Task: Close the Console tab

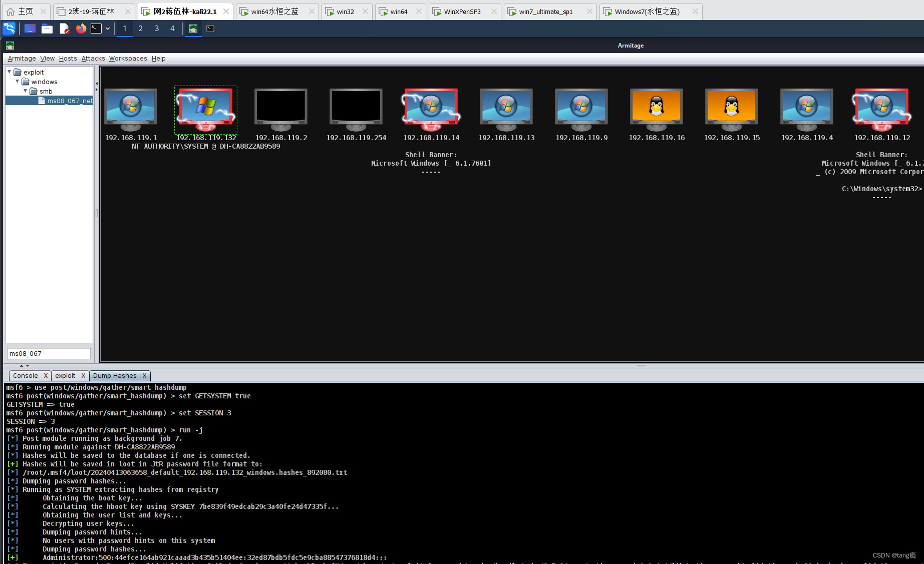Action: point(46,376)
